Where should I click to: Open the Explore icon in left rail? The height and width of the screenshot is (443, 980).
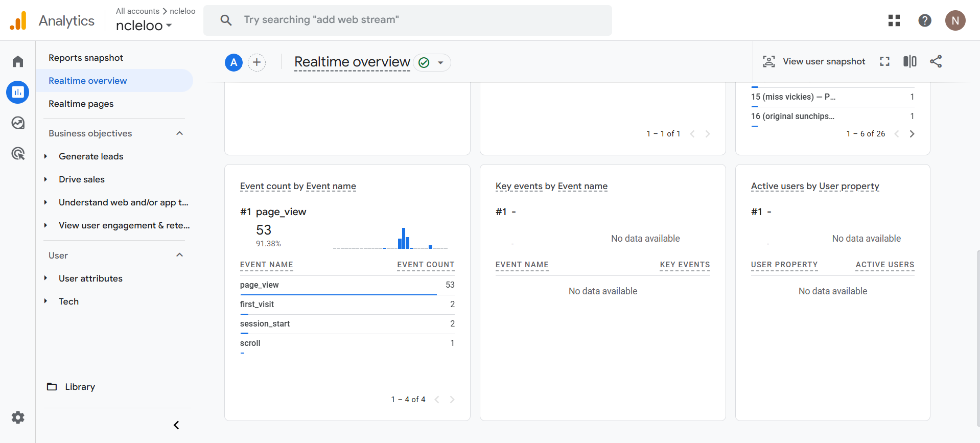18,123
